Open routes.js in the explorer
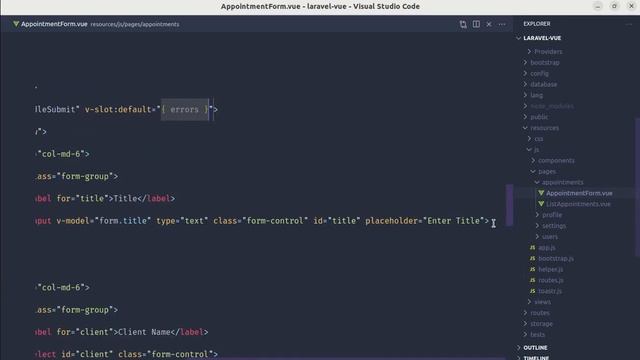The height and width of the screenshot is (360, 640). coord(551,280)
